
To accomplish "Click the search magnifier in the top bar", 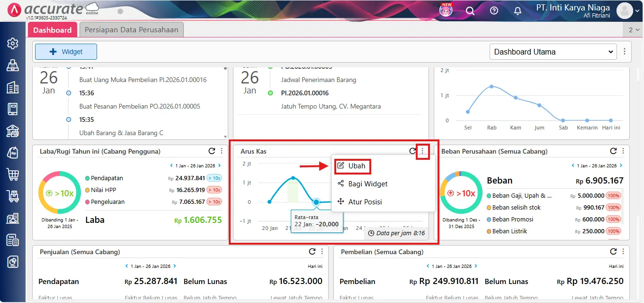I will coord(470,10).
